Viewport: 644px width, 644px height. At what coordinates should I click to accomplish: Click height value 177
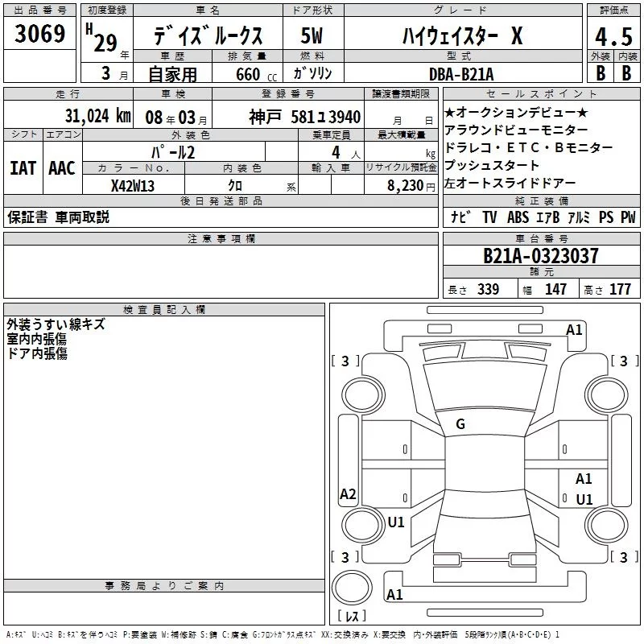(x=620, y=289)
